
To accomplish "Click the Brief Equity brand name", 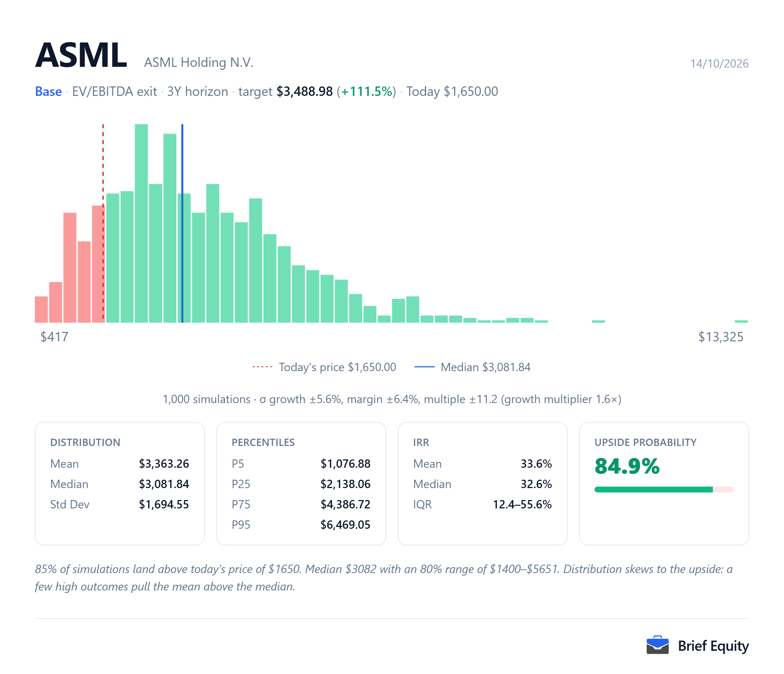I will (713, 646).
